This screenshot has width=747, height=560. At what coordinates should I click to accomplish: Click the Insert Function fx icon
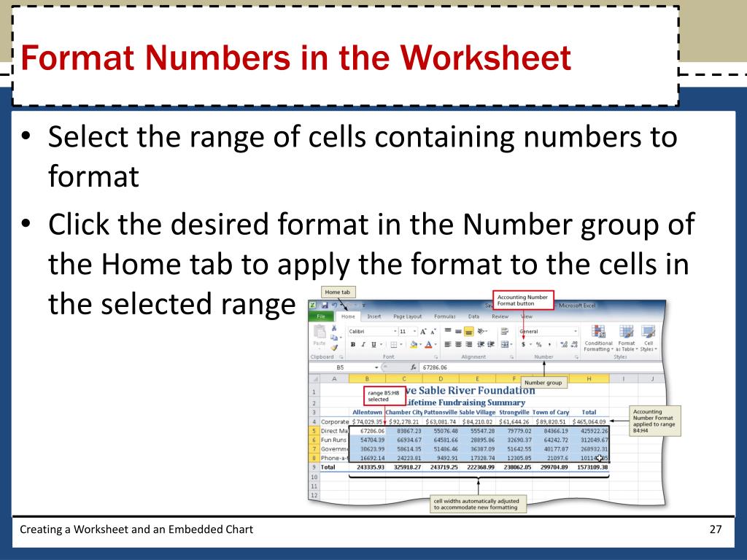pyautogui.click(x=414, y=367)
